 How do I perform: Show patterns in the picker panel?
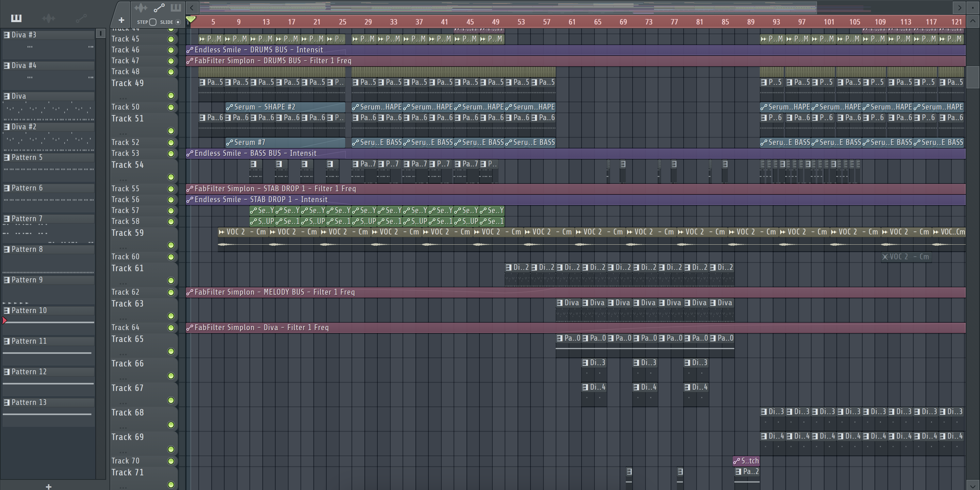16,18
